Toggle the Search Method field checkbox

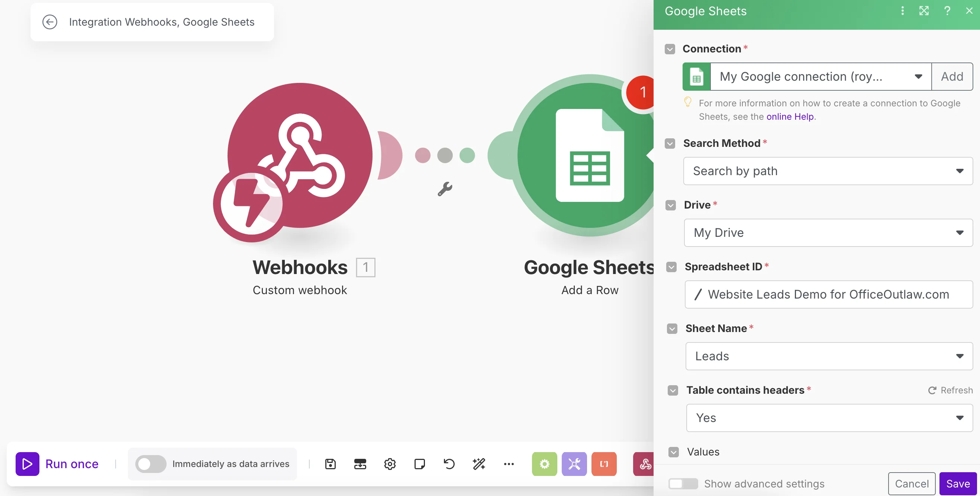pyautogui.click(x=670, y=144)
